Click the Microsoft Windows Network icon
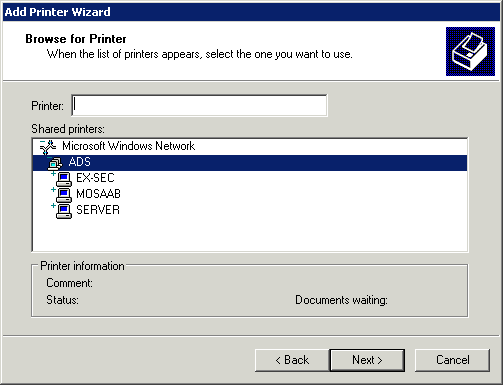 coord(49,146)
